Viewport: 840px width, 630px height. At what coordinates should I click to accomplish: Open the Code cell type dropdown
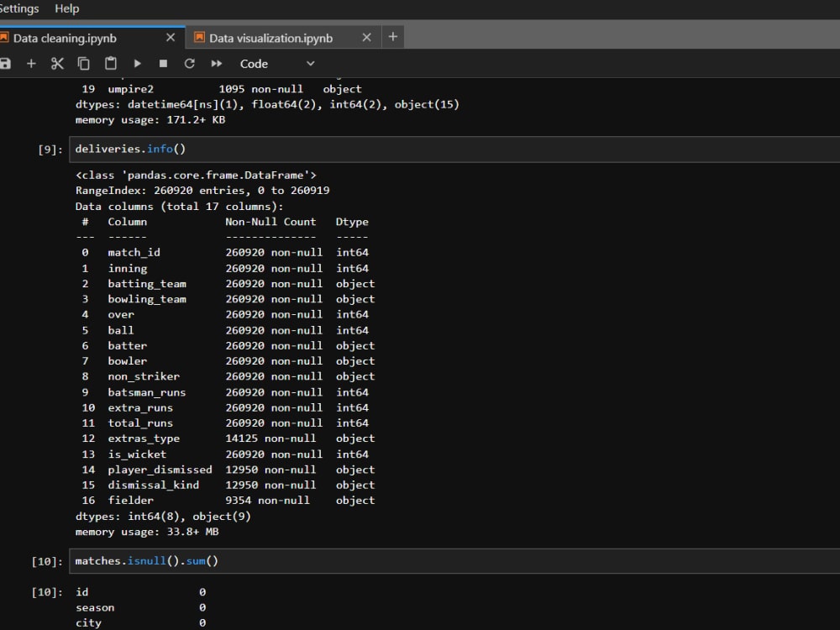click(x=277, y=64)
